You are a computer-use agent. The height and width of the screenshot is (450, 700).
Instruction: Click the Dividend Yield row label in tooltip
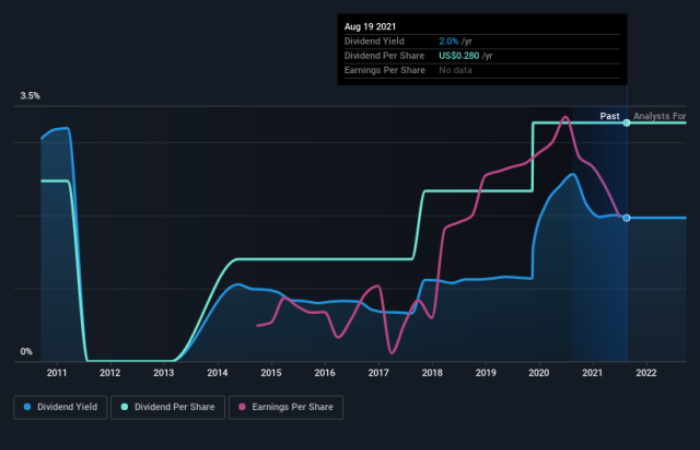[374, 42]
